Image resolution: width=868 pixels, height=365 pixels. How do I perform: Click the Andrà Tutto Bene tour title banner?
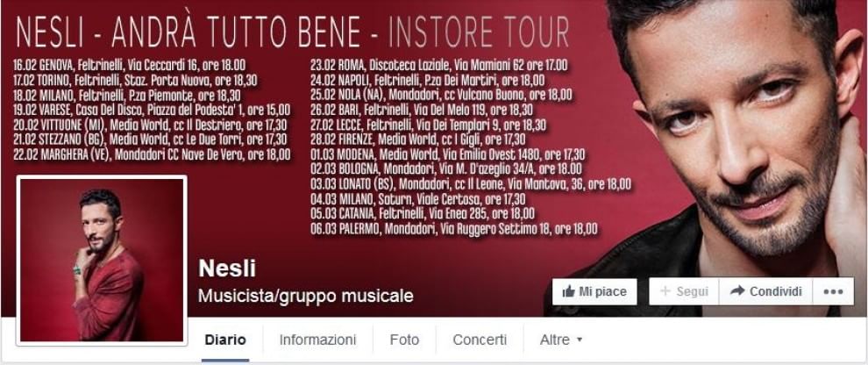click(293, 32)
